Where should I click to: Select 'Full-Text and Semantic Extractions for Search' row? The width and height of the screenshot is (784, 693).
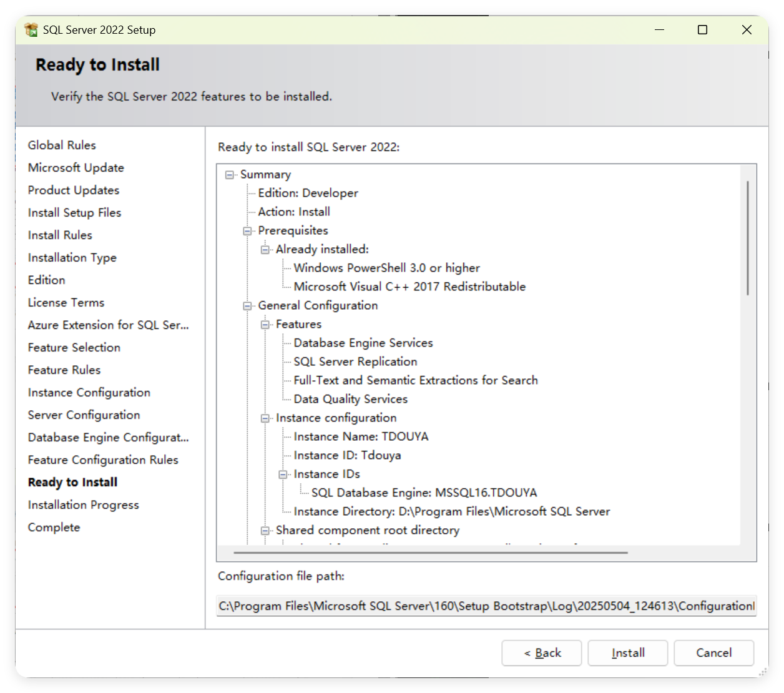(416, 380)
